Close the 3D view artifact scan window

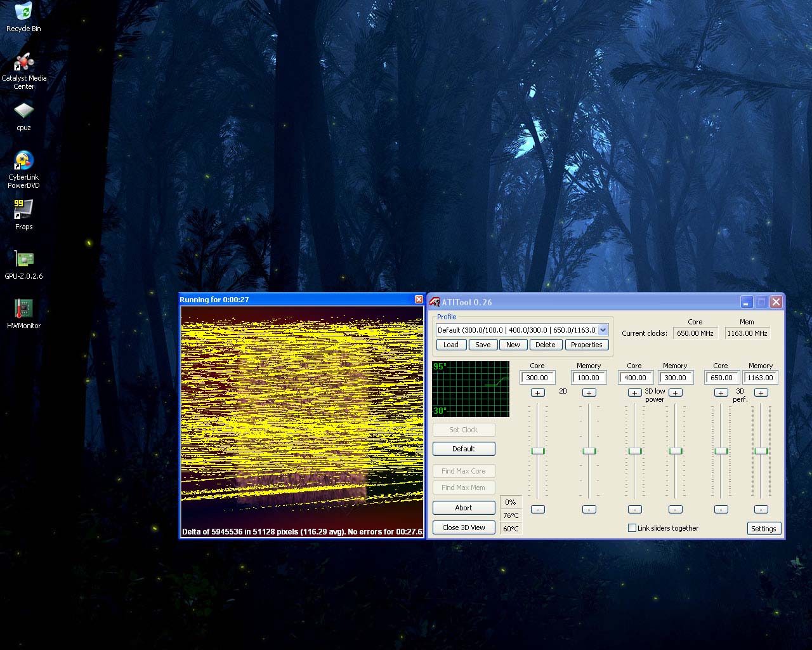(419, 299)
